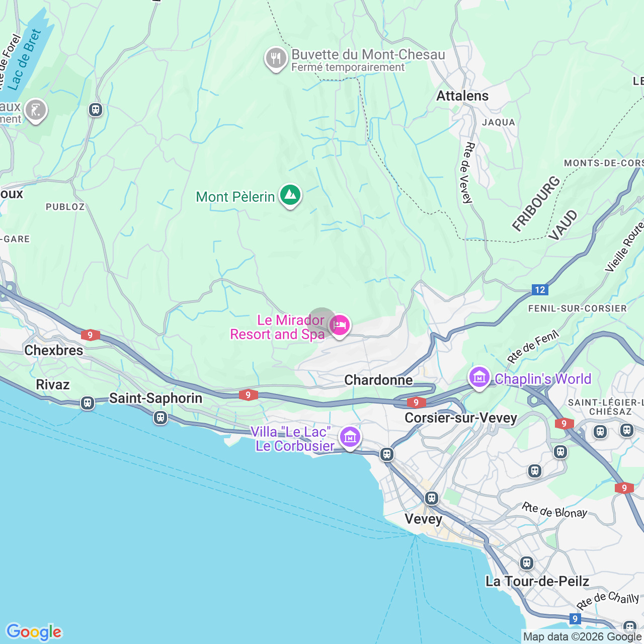Click the Attalens town label
Screen dimensions: 644x644
point(462,96)
